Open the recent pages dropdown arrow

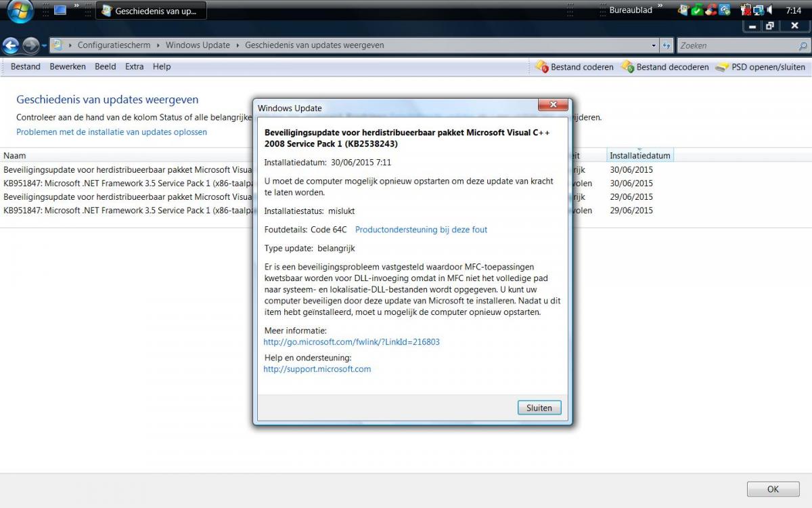click(x=44, y=46)
